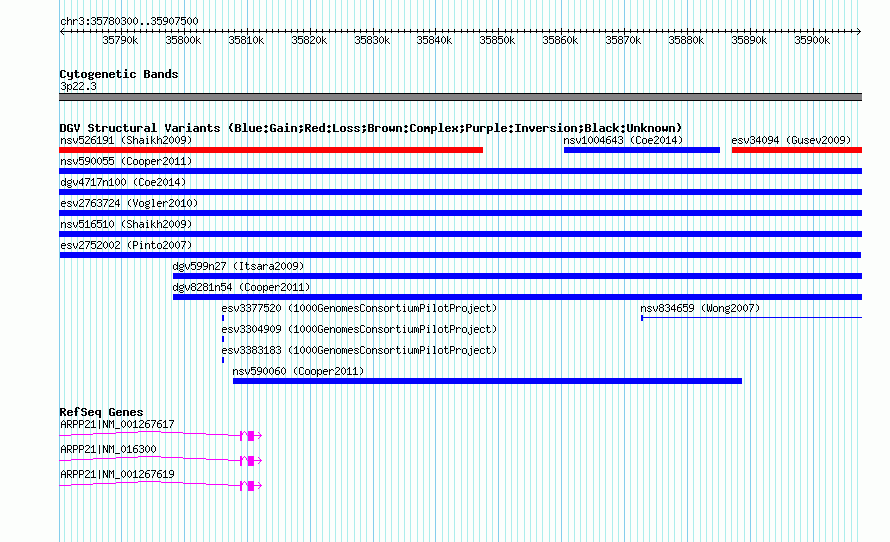Open the ARPP21|NM_001267619 gene glyph
Viewport: 890px width, 542px height.
161,485
